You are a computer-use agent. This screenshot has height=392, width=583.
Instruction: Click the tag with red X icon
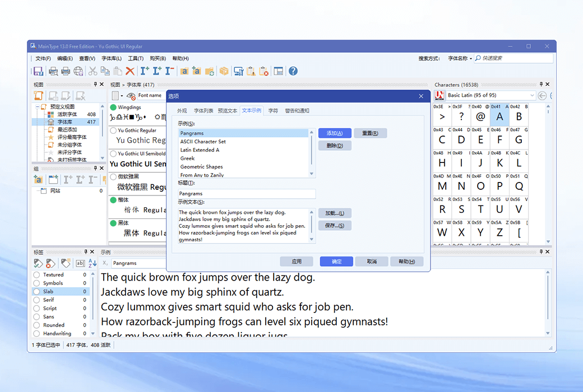coord(50,263)
